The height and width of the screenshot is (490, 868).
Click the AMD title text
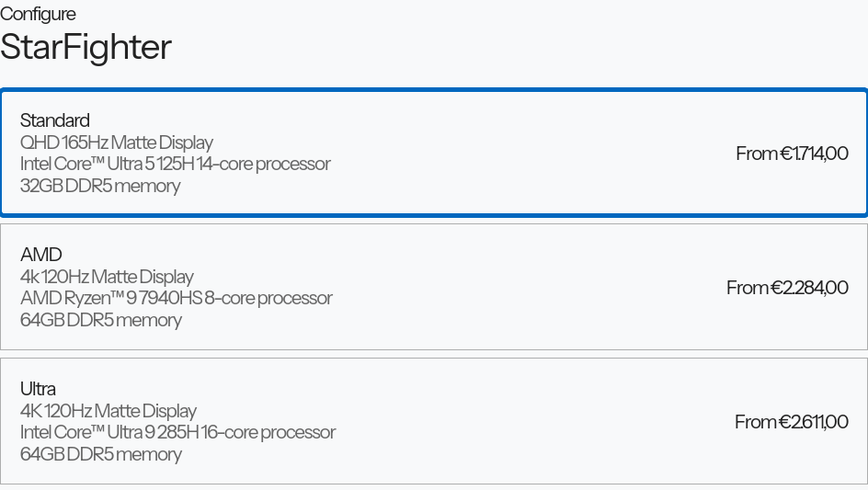(41, 255)
